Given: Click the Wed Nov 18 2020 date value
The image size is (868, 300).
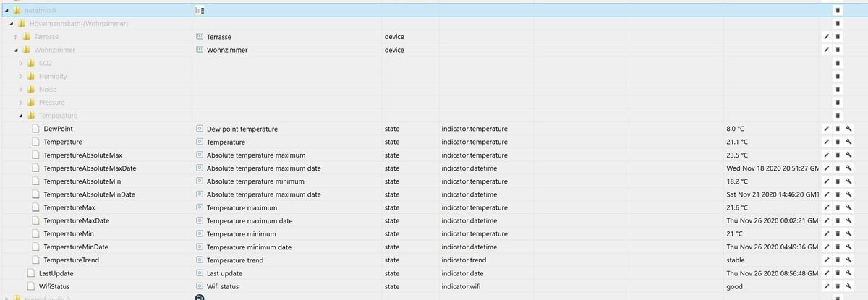Looking at the screenshot, I should (773, 168).
